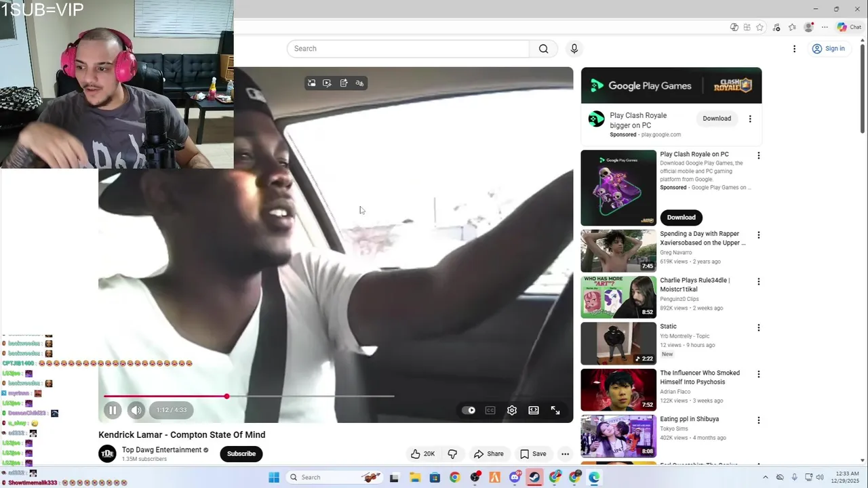Open Edge settings and more menu
The height and width of the screenshot is (488, 868).
[x=825, y=27]
